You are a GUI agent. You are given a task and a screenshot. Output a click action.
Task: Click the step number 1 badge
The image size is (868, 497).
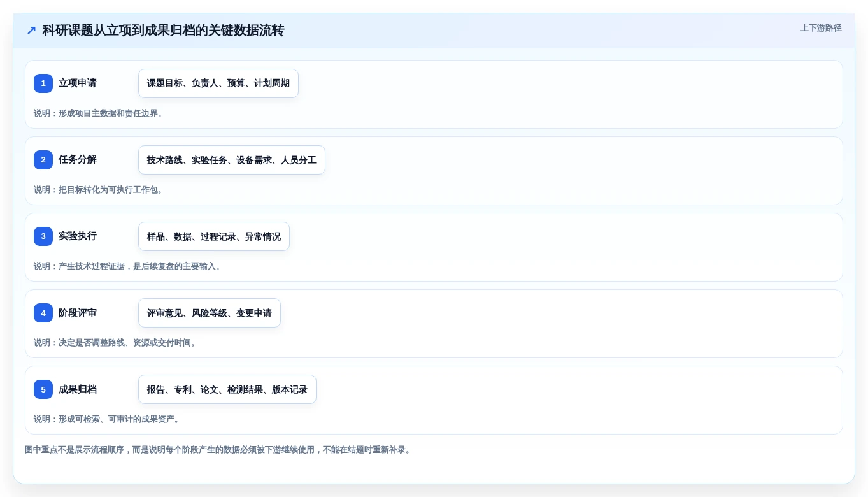[x=43, y=83]
